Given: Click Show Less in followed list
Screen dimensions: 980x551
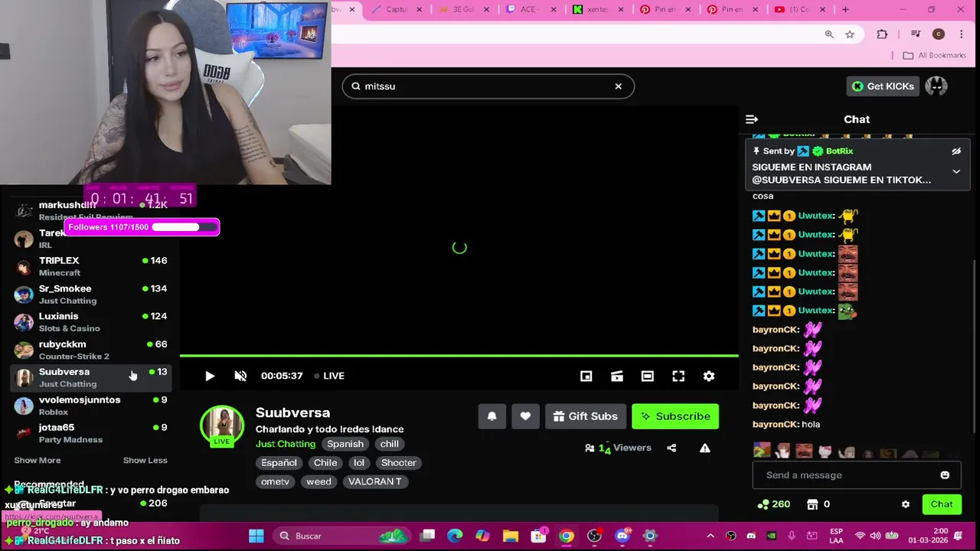Looking at the screenshot, I should [x=145, y=460].
